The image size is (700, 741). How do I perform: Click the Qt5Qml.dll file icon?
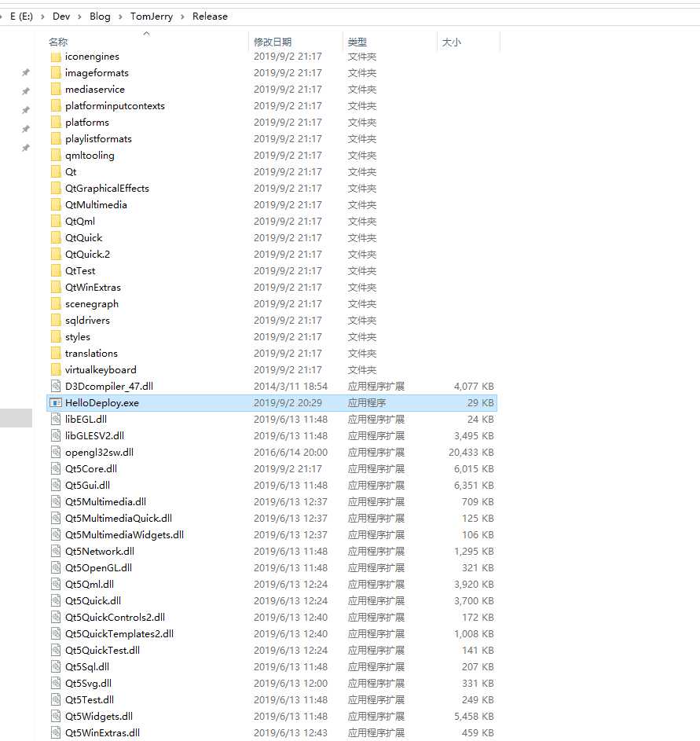point(56,585)
